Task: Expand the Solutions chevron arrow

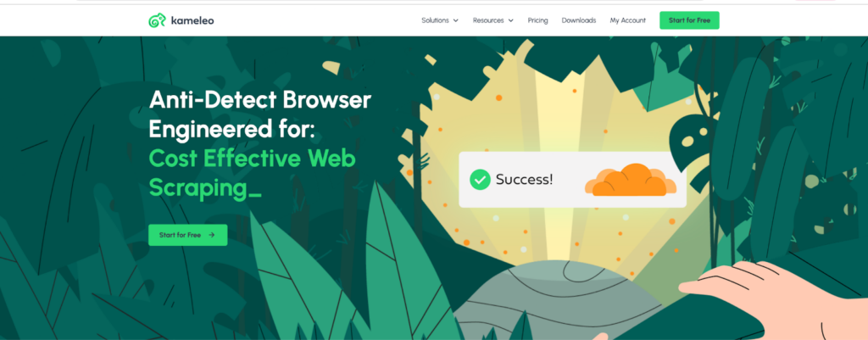Action: click(455, 20)
